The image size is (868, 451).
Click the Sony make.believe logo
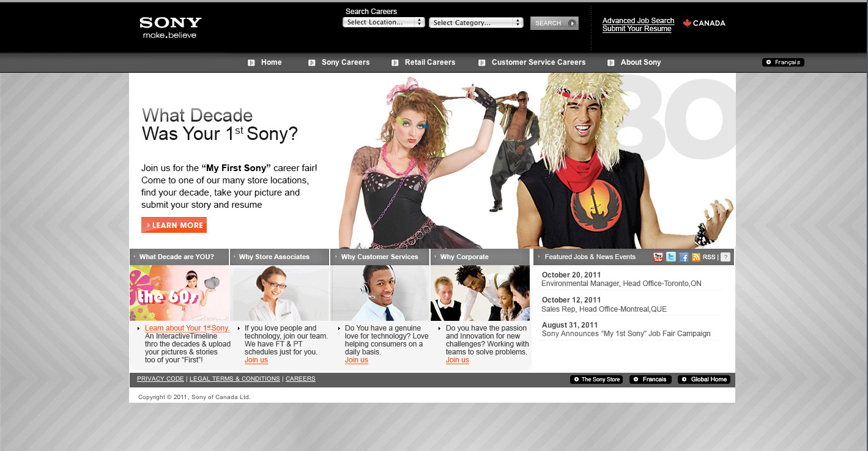pos(170,28)
